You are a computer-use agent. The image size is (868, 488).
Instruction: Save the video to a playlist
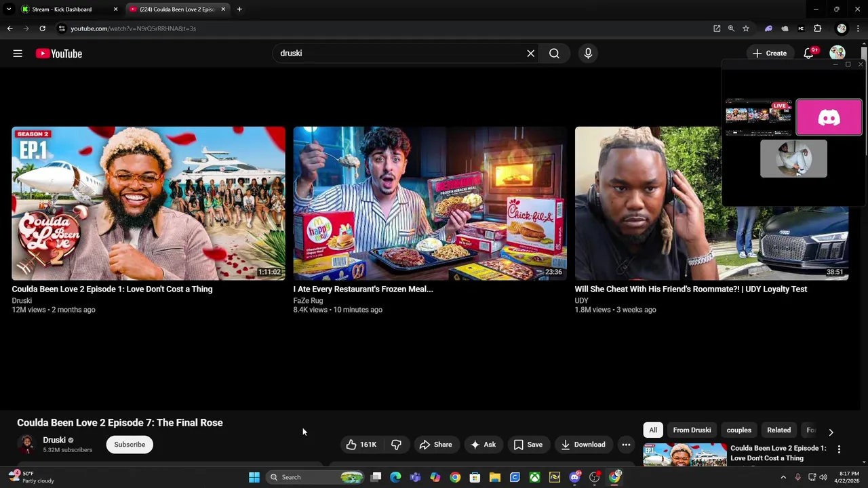(x=528, y=445)
